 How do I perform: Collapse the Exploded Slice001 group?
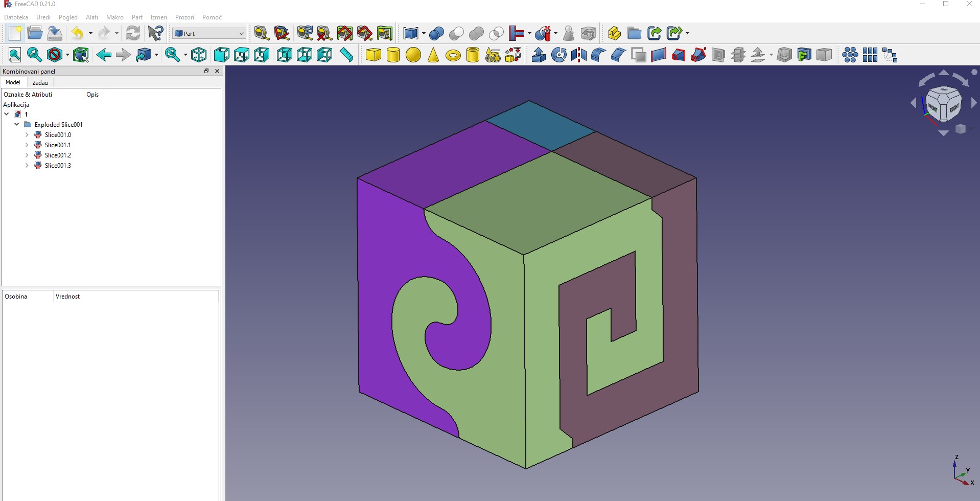17,124
